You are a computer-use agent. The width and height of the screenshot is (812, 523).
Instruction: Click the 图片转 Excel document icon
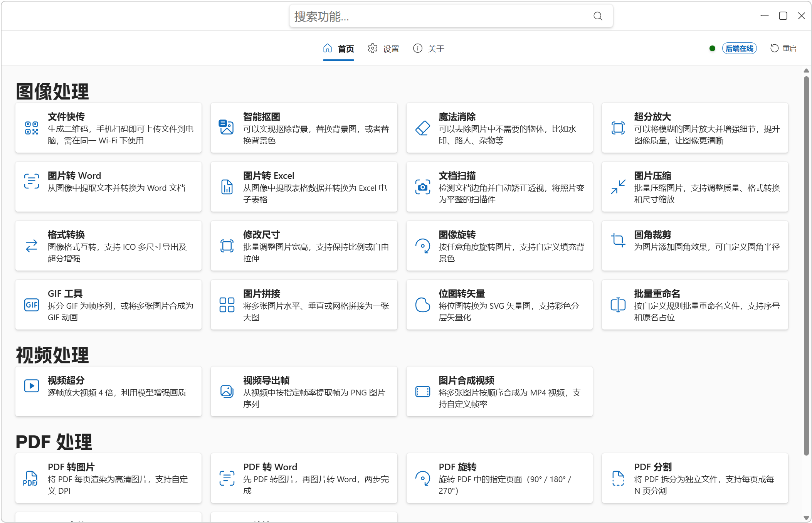click(227, 187)
